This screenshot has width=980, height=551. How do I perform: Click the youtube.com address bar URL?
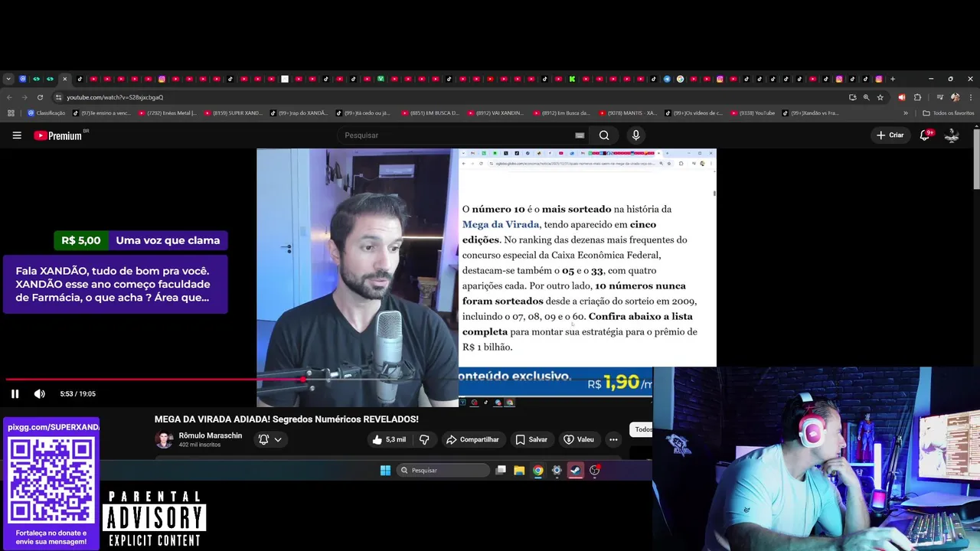coord(115,97)
